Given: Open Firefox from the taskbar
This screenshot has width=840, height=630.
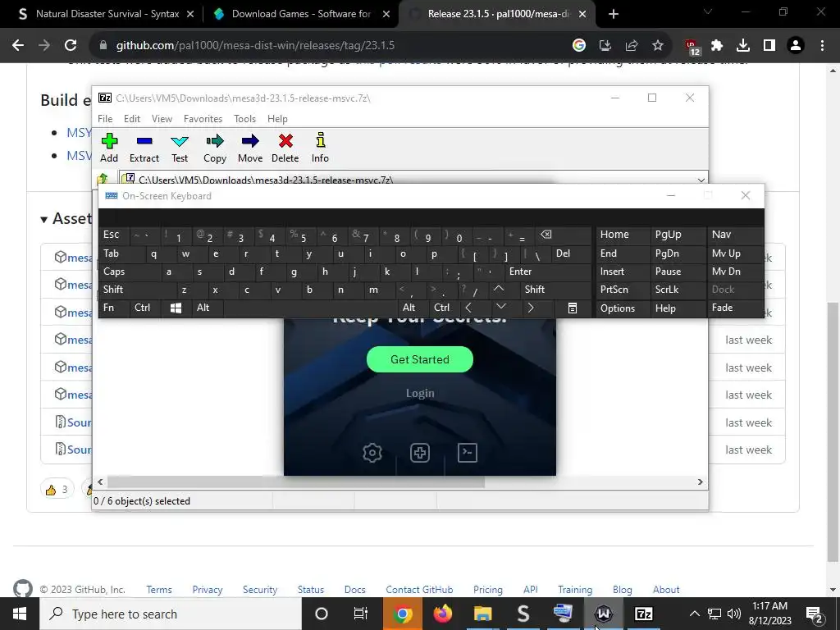Looking at the screenshot, I should 442,614.
